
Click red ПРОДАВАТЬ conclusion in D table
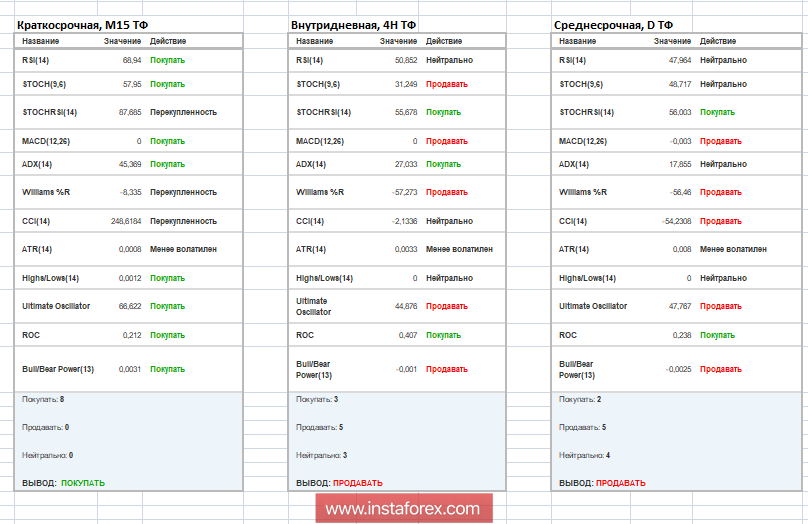[621, 483]
